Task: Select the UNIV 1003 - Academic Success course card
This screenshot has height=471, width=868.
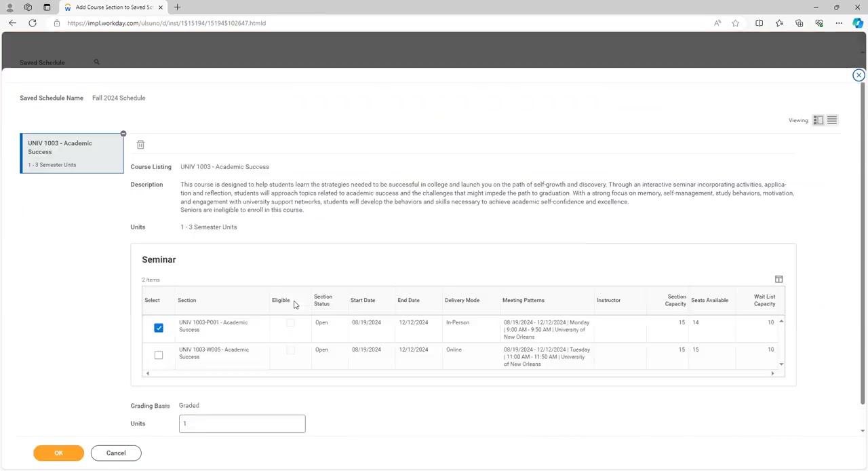Action: (72, 153)
